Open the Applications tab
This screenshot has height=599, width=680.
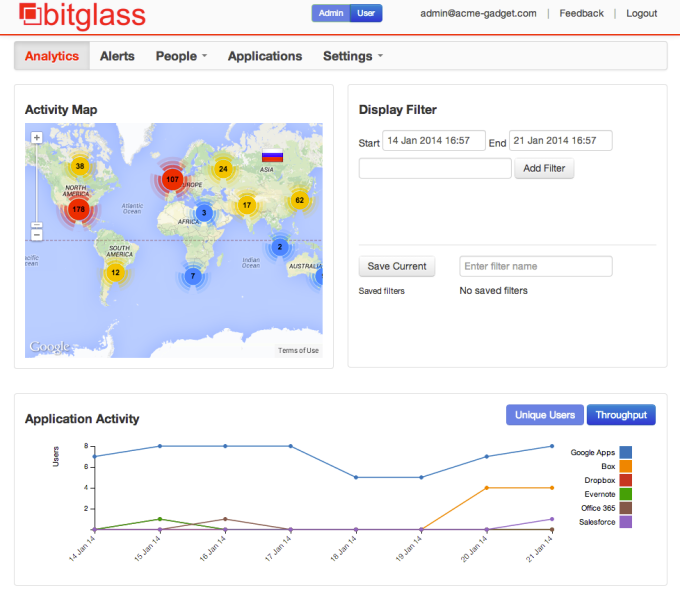pyautogui.click(x=265, y=56)
